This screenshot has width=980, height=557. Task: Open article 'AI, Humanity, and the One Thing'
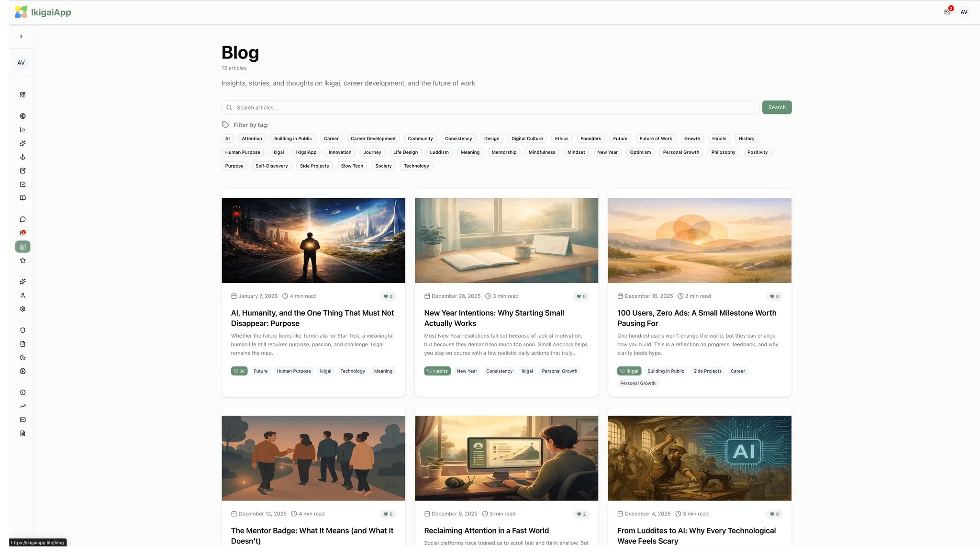312,318
